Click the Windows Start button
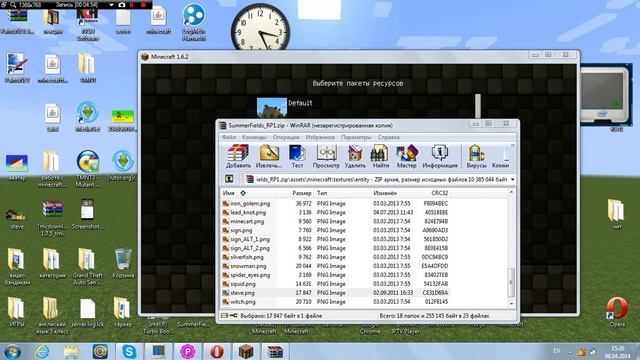 point(12,351)
